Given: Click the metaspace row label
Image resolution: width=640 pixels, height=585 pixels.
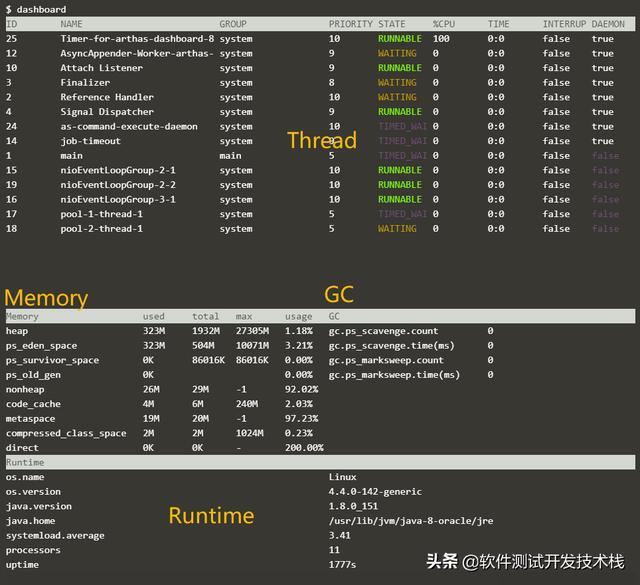Looking at the screenshot, I should (30, 419).
